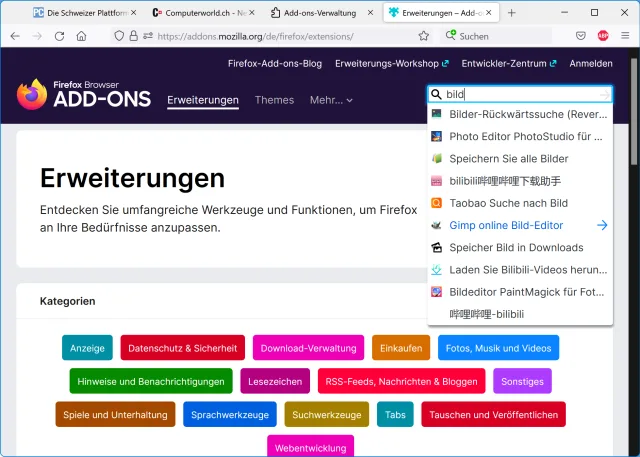Bookmark this page with the star icon
Screen dimensions: 640x457
click(x=424, y=36)
